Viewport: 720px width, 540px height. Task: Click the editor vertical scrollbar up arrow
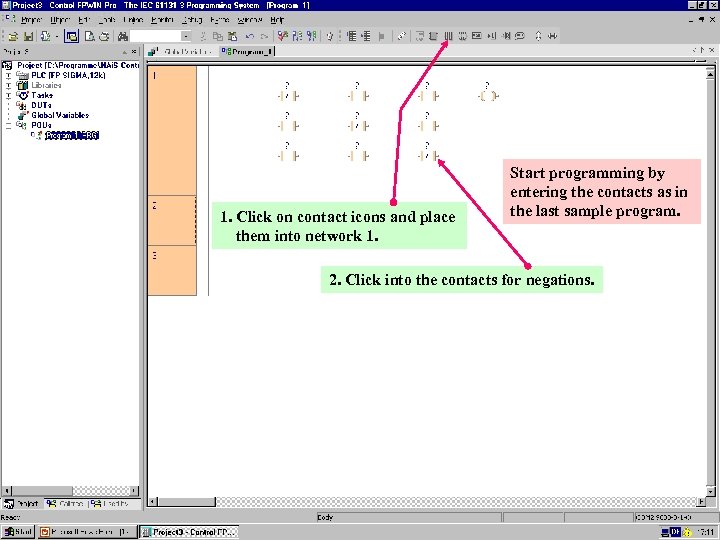(710, 74)
